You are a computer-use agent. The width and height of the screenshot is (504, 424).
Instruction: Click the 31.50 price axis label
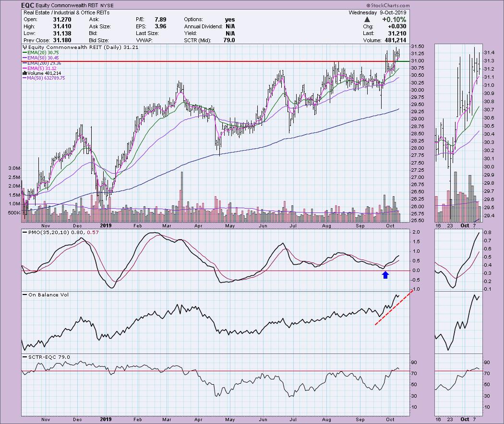pos(418,46)
